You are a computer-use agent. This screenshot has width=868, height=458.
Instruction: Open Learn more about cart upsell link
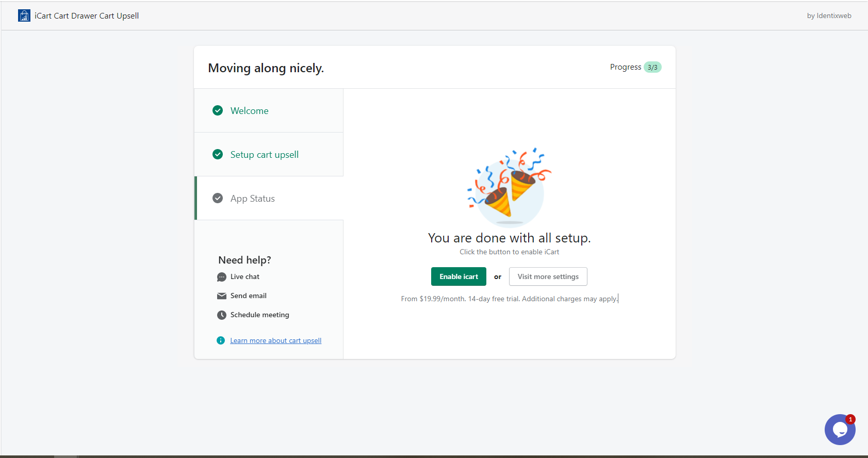click(276, 340)
